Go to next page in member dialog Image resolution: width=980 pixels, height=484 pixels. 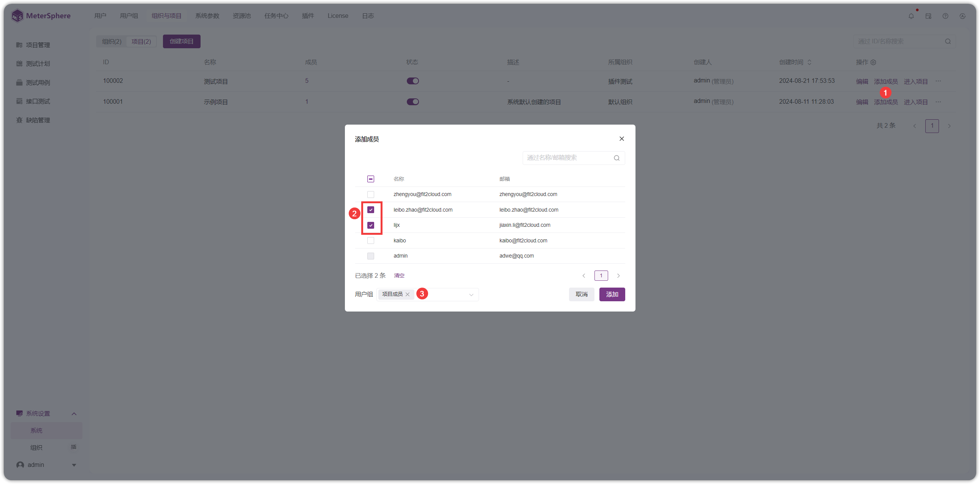(618, 276)
